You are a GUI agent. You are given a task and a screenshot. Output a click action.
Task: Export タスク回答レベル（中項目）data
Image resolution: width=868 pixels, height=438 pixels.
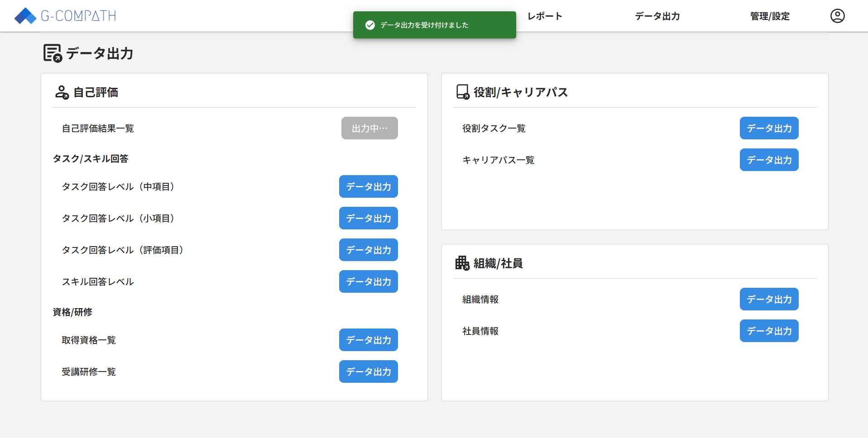(x=368, y=186)
